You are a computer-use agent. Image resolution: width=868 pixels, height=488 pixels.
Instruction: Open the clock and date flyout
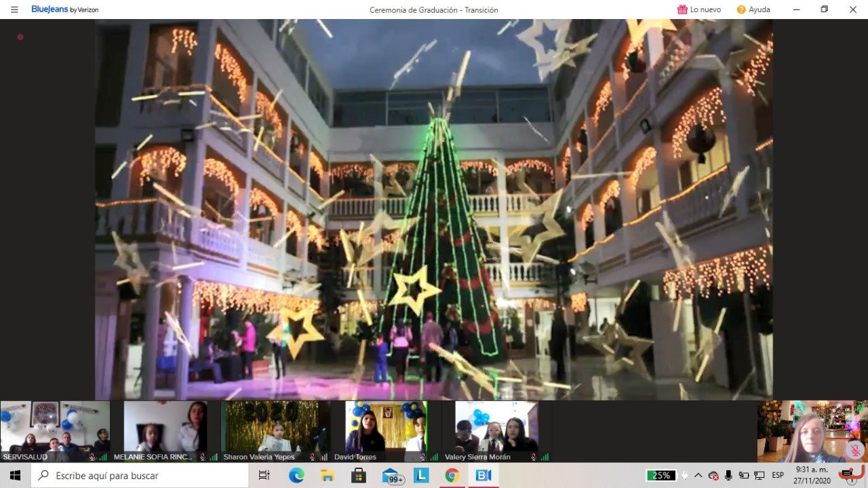811,476
